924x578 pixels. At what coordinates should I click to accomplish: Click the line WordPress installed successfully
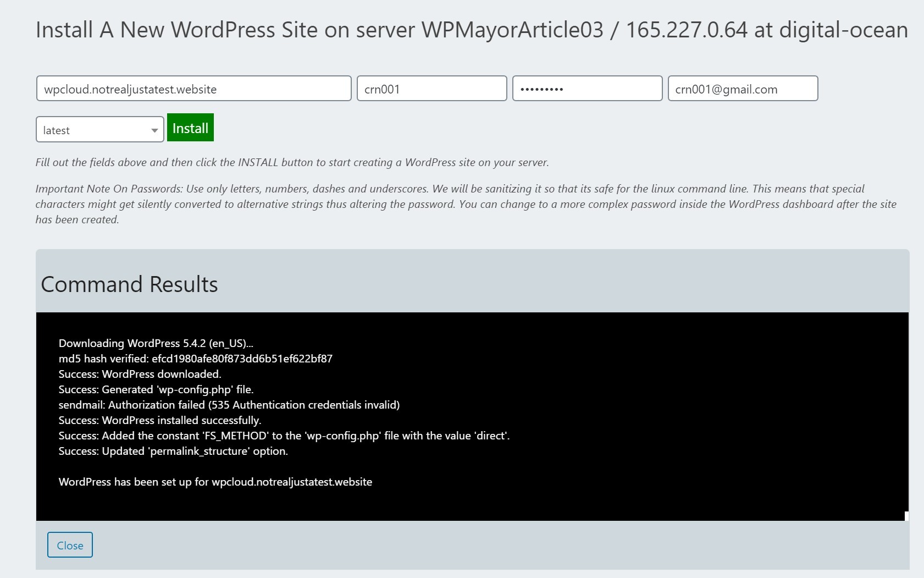click(x=160, y=420)
